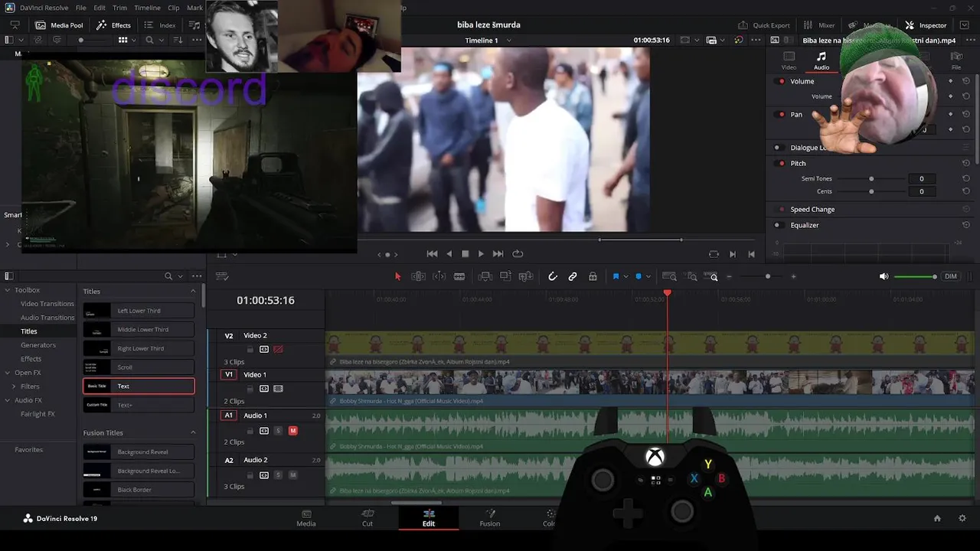Enable the disabled Video 2 track
This screenshot has width=980, height=551.
[x=278, y=349]
